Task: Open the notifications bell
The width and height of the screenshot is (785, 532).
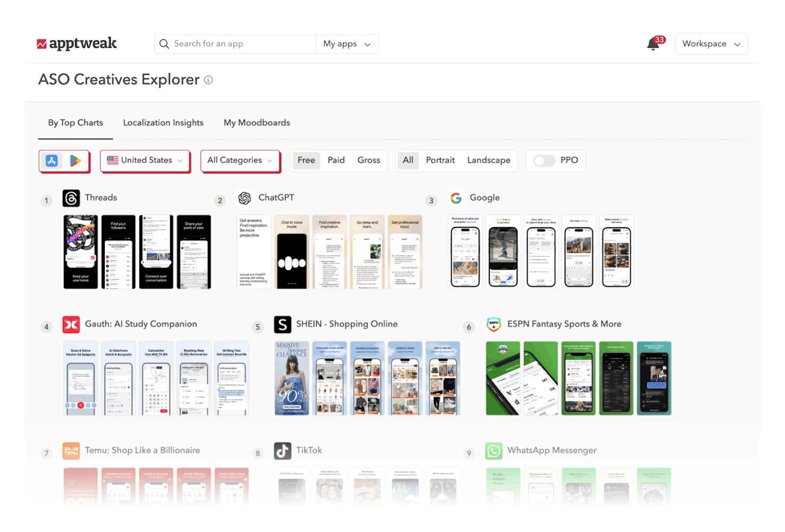Action: coord(653,44)
